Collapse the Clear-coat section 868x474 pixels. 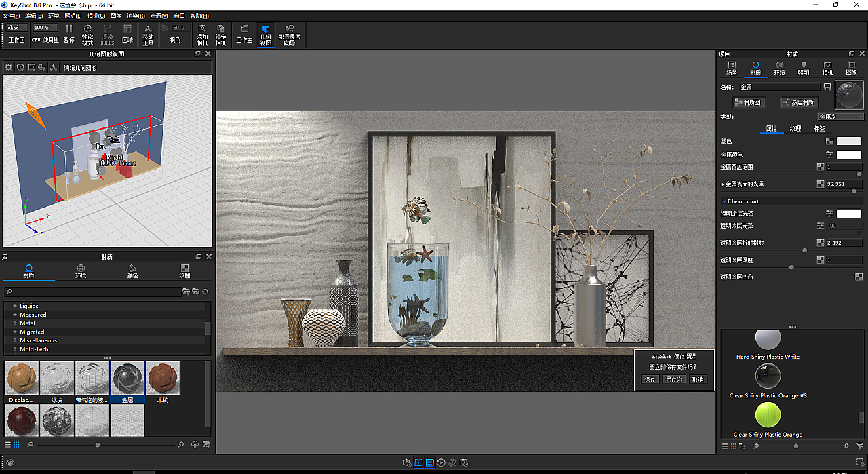[x=724, y=201]
